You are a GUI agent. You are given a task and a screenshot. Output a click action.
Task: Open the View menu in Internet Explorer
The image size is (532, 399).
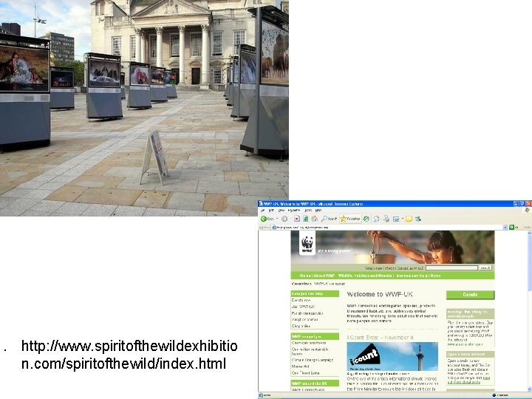(282, 211)
